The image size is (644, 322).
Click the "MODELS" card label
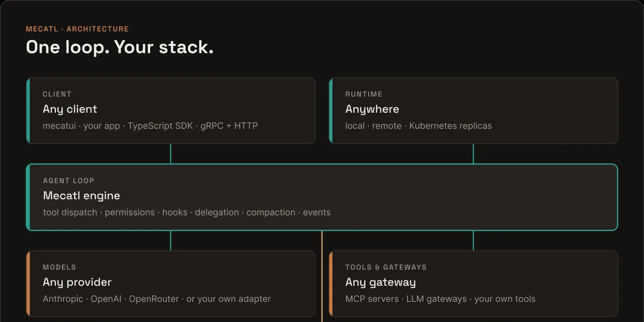(60, 267)
